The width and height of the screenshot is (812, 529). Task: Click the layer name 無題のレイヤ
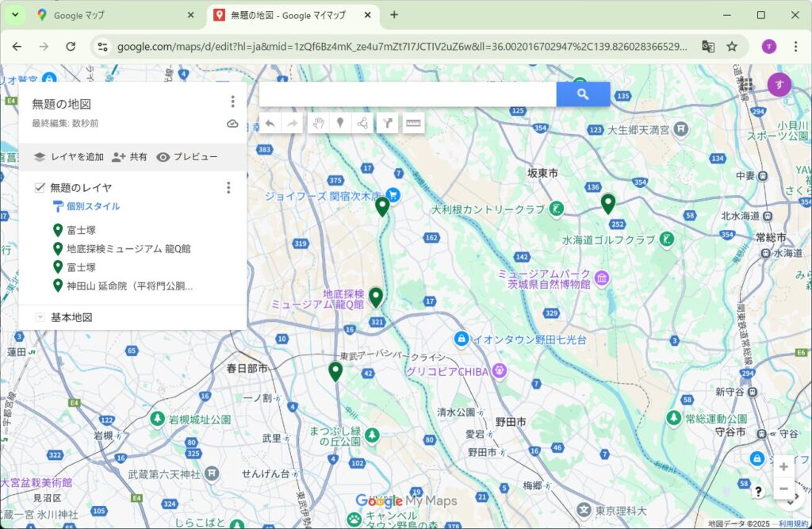(81, 187)
